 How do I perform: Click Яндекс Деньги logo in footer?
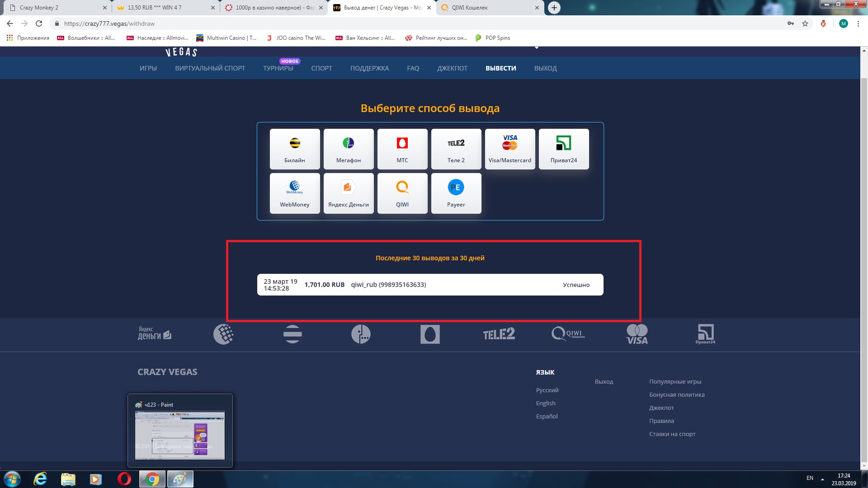155,333
